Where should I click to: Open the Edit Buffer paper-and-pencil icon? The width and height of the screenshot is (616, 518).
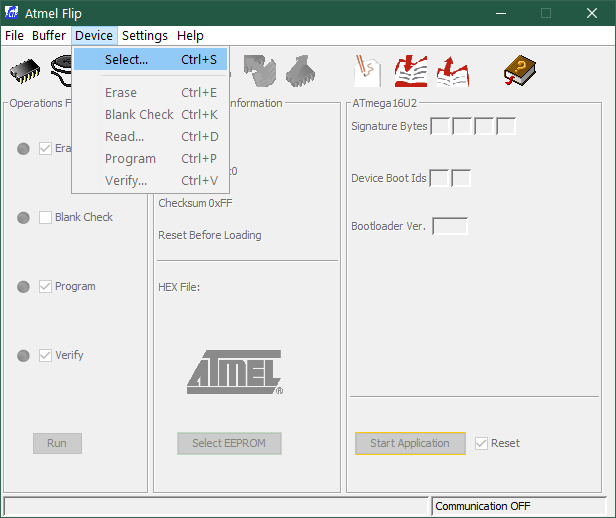coord(367,71)
